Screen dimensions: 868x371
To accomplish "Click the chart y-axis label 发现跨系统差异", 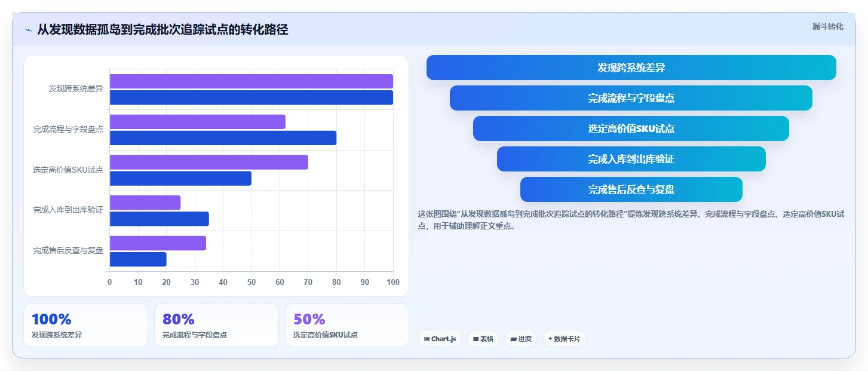I will (76, 89).
